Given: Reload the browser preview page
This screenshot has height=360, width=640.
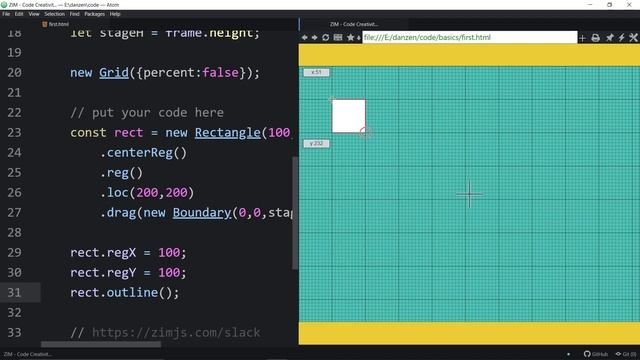Looking at the screenshot, I should point(325,38).
